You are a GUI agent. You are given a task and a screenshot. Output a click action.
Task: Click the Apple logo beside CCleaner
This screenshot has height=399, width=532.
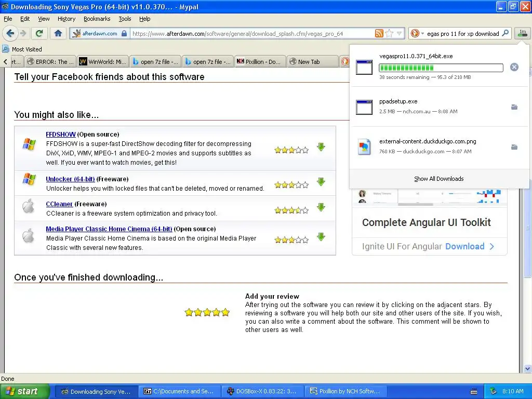tap(29, 206)
